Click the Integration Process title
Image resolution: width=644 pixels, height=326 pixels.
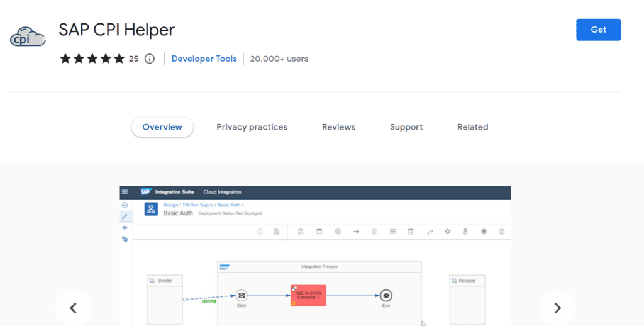point(319,267)
